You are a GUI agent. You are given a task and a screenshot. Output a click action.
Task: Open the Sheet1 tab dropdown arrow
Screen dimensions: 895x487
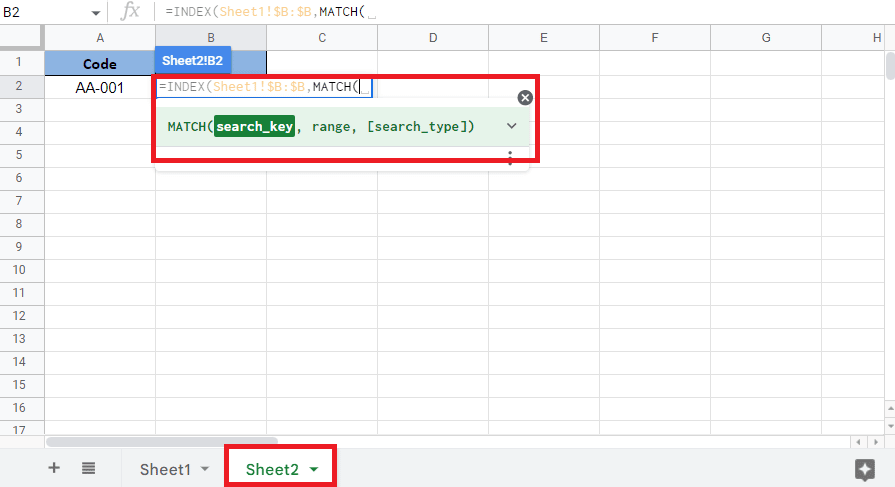(x=205, y=469)
